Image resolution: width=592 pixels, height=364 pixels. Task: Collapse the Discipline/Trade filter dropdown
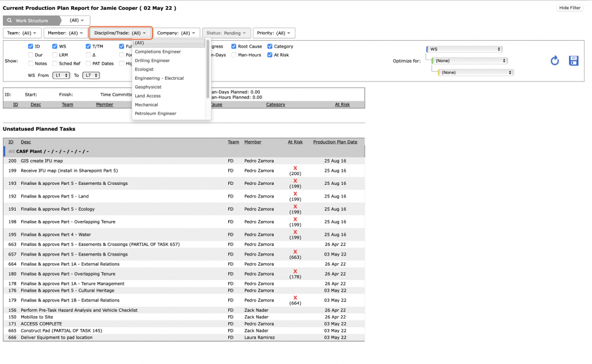click(121, 33)
